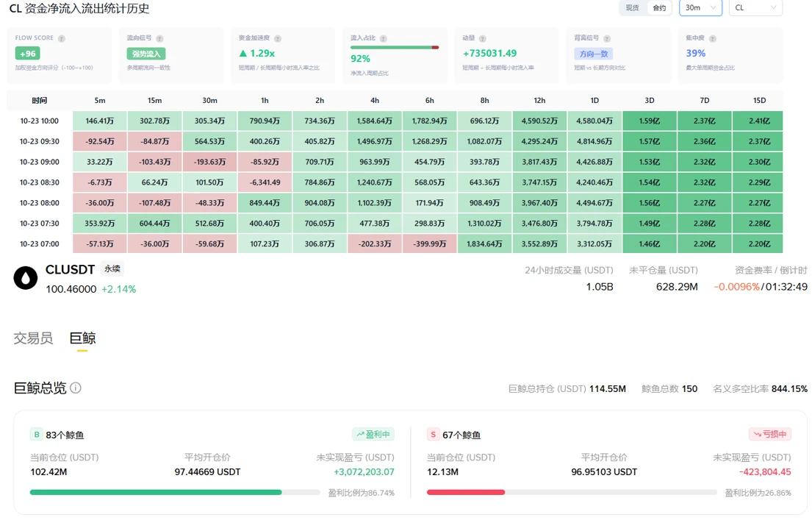812x520 pixels.
Task: Click the 强势流入 signal badge
Action: 146,54
